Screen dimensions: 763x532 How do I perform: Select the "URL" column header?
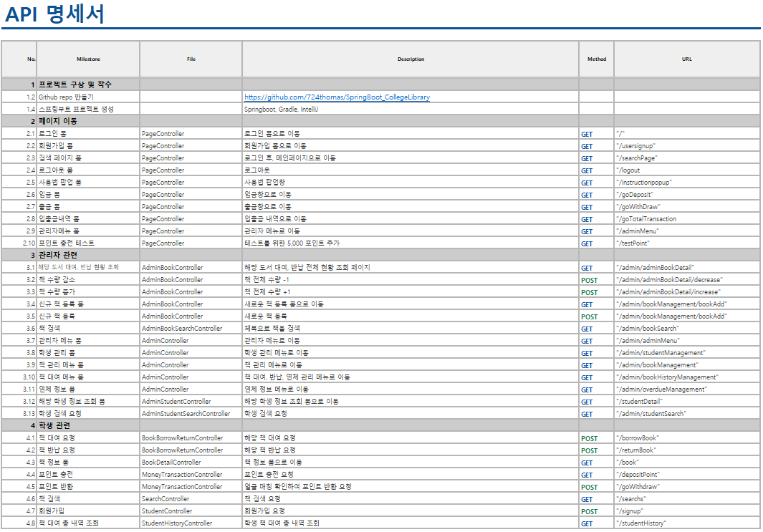click(686, 59)
